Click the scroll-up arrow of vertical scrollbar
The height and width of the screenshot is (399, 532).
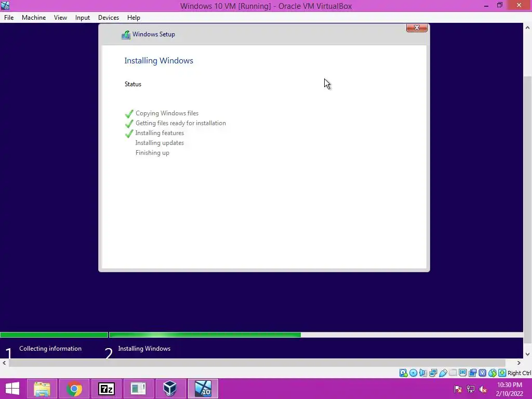click(528, 28)
